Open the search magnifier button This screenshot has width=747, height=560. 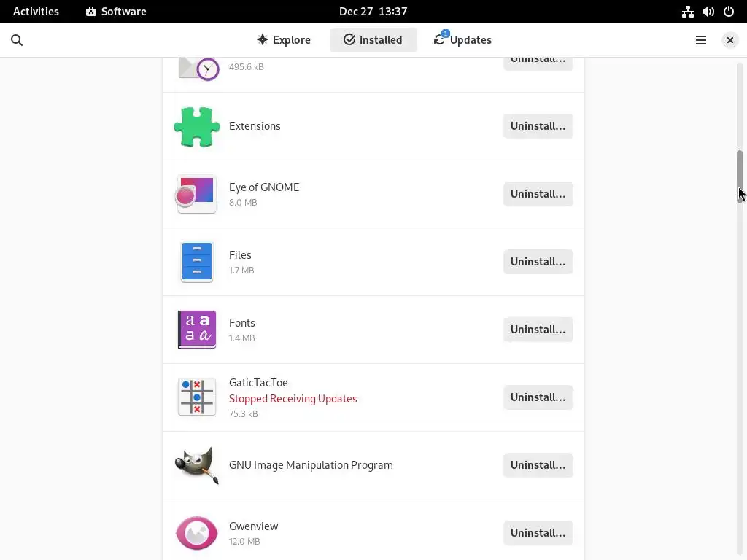tap(17, 40)
